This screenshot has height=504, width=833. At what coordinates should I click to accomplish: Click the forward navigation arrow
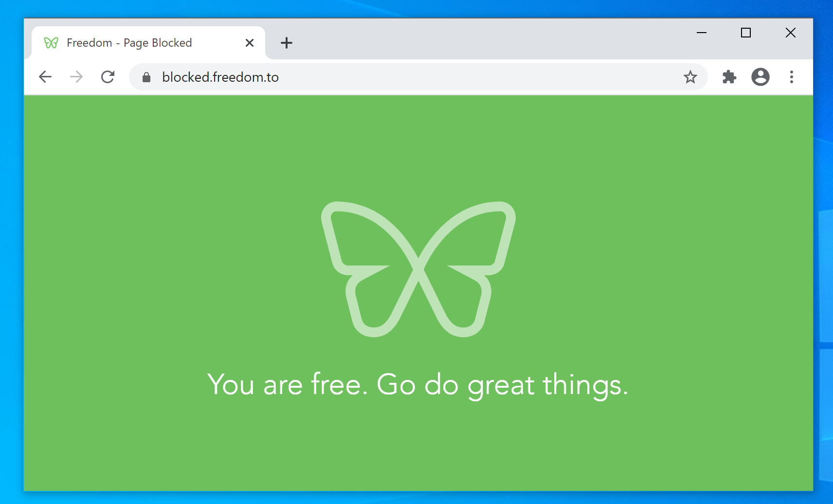point(76,77)
